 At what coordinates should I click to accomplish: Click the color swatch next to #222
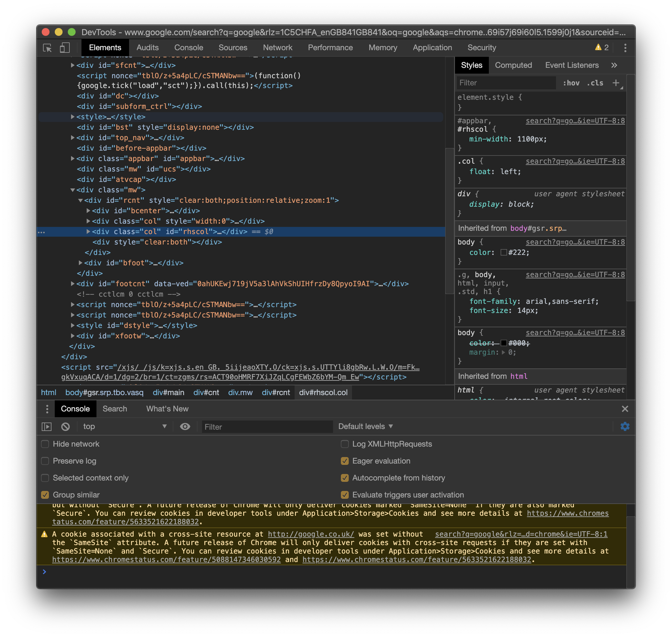(504, 252)
